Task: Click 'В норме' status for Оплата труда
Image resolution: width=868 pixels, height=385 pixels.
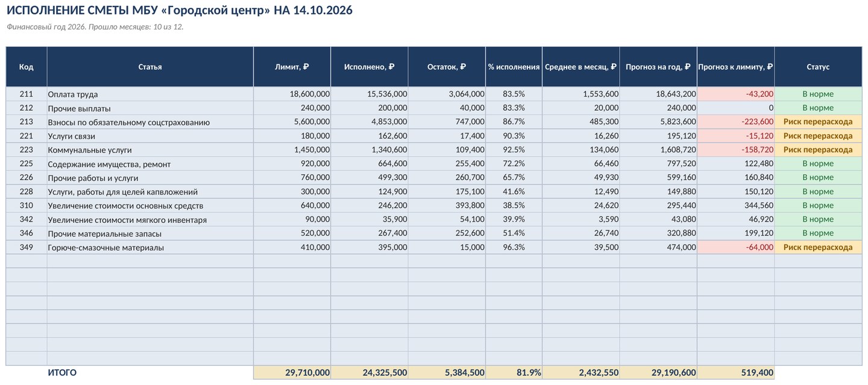Action: [818, 94]
